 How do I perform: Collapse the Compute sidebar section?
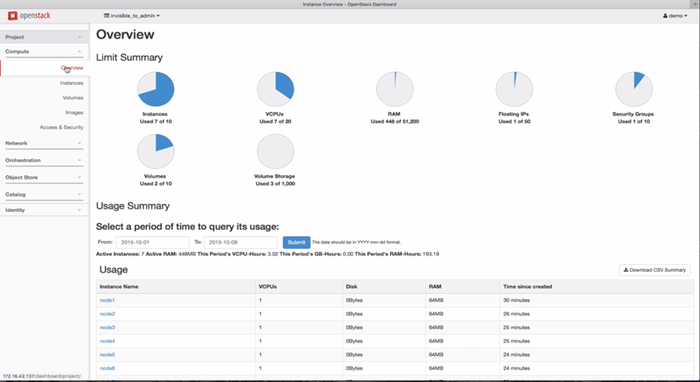(44, 51)
